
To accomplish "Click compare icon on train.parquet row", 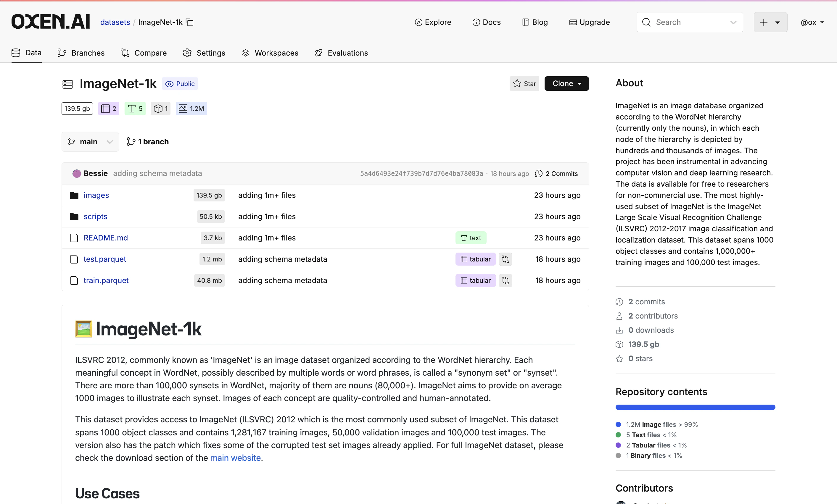I will tap(505, 281).
